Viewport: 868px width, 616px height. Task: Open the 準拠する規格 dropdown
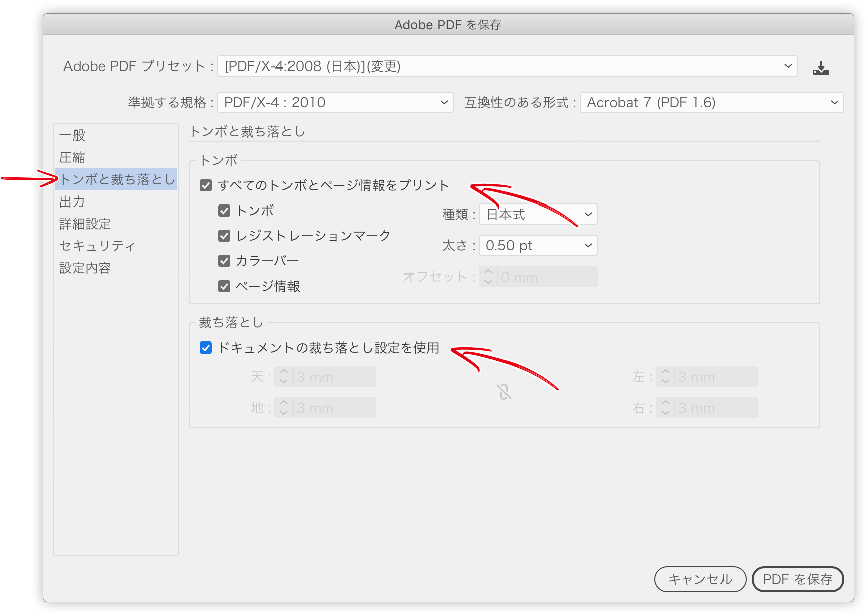point(335,102)
